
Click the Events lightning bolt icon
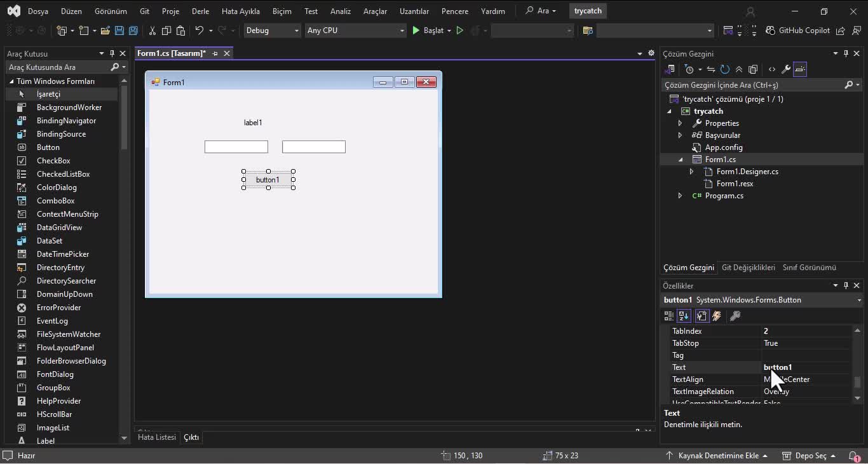point(717,316)
